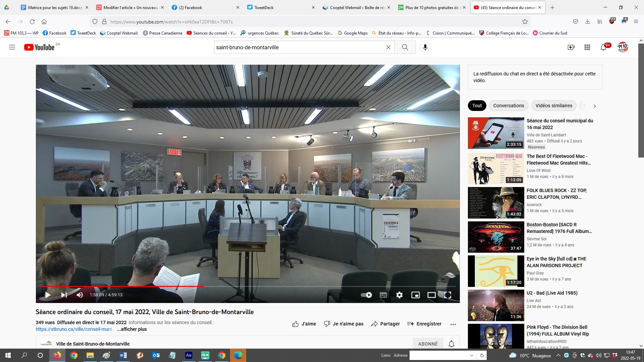Expand the description with afficher plus
644x362 pixels.
(x=132, y=329)
